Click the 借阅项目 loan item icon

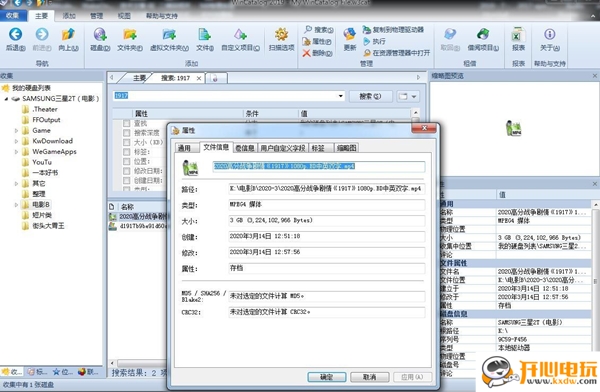(483, 34)
